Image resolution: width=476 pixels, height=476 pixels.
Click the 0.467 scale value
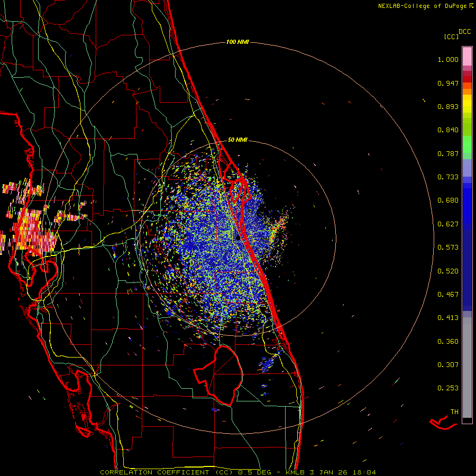[448, 295]
